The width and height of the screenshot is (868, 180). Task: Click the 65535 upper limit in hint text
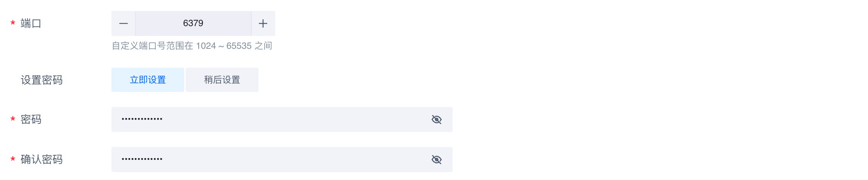click(x=239, y=46)
